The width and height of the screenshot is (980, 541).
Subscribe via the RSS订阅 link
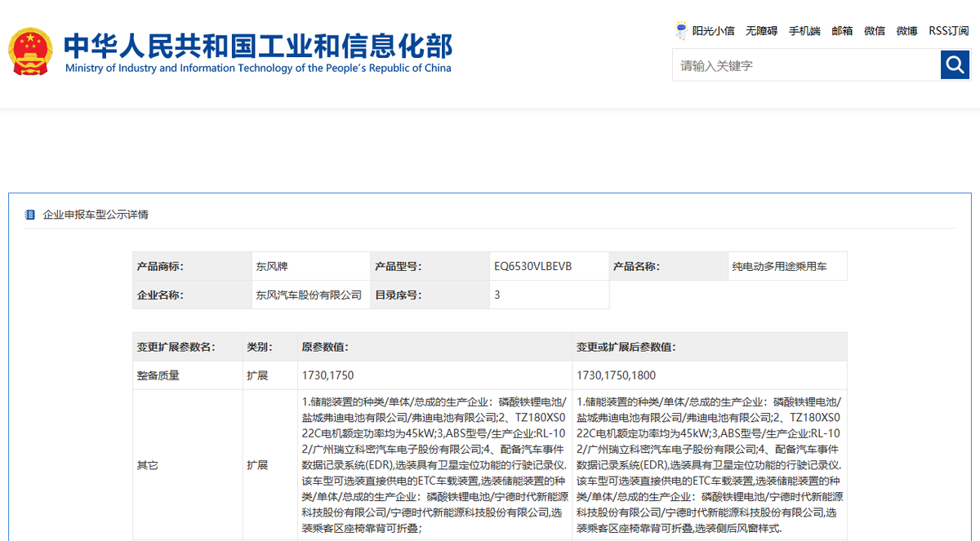pos(948,31)
